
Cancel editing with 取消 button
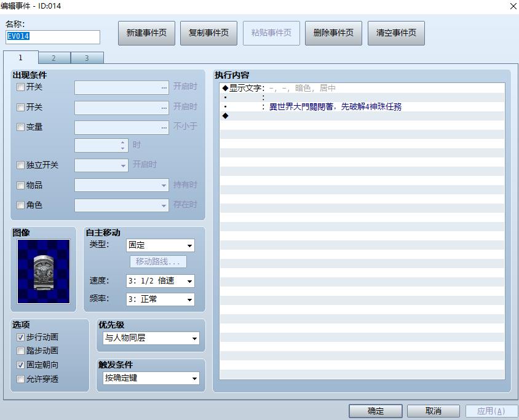click(x=434, y=411)
